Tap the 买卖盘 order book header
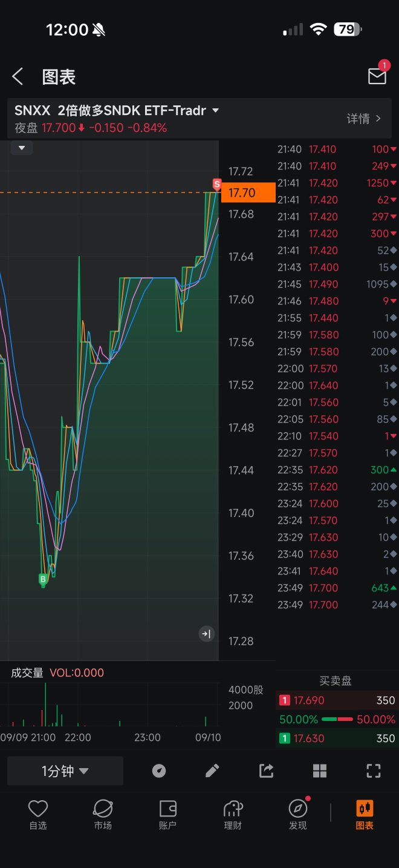399x868 pixels. pyautogui.click(x=336, y=681)
